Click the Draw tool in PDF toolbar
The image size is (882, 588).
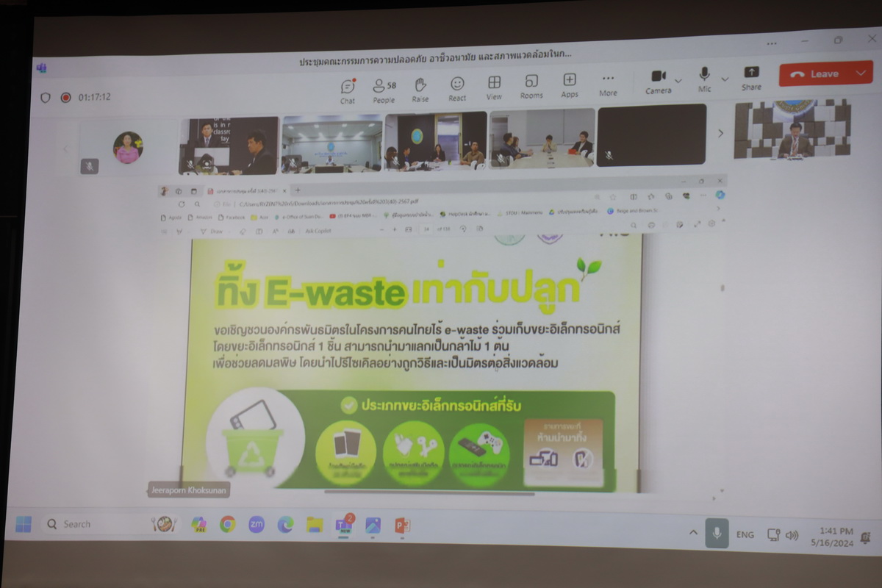212,231
